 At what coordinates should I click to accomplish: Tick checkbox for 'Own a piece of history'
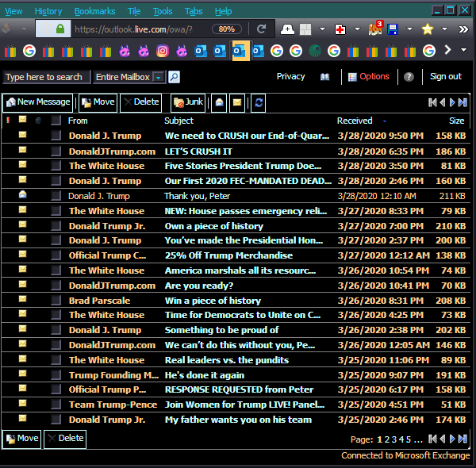click(x=56, y=225)
